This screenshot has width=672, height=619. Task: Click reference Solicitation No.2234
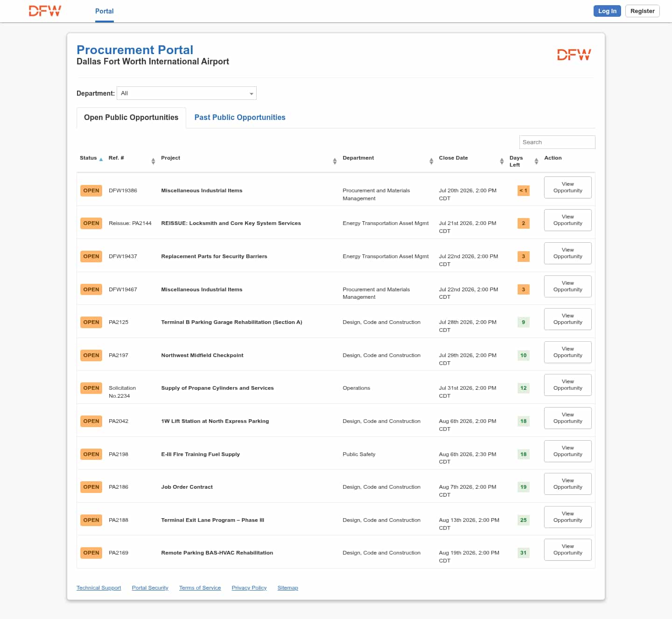122,392
